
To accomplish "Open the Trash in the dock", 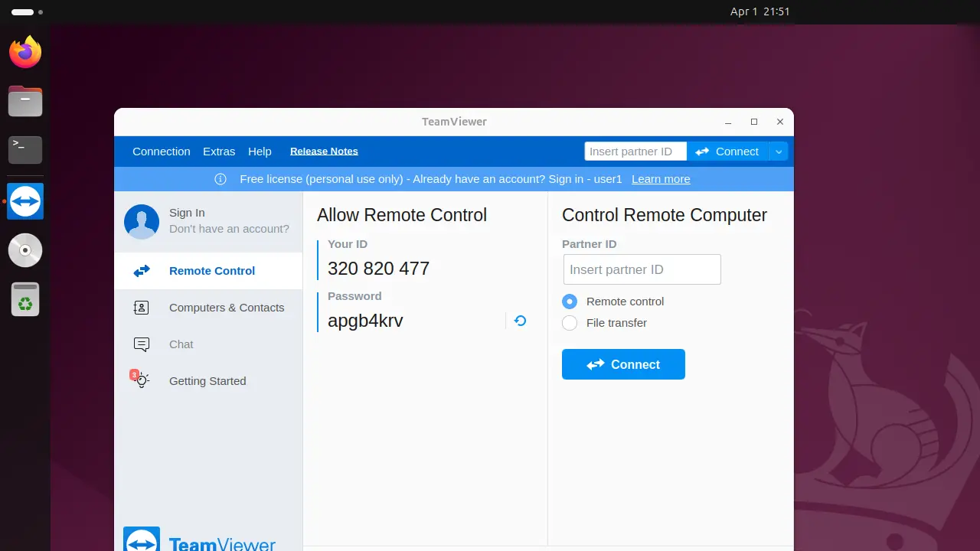I will click(25, 299).
